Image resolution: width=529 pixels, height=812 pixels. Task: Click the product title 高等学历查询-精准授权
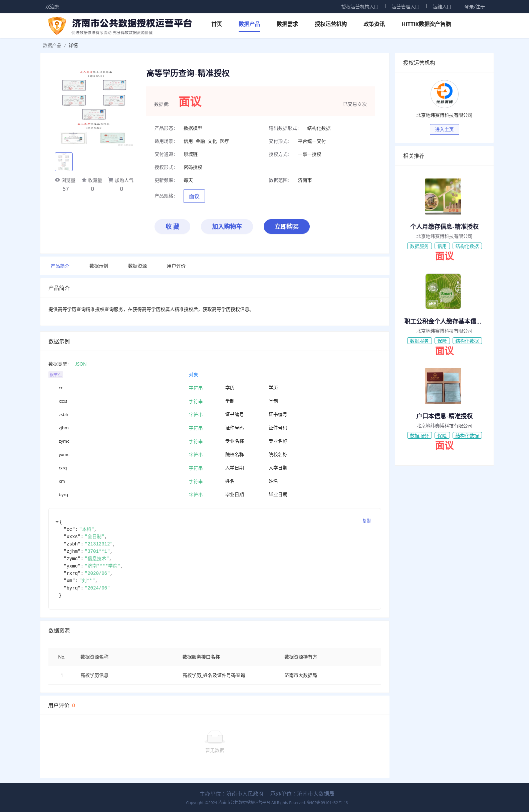188,73
